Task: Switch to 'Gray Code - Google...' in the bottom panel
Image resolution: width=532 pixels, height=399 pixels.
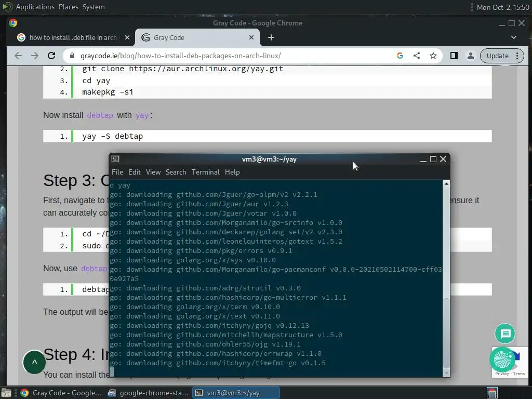Action: coord(62,393)
